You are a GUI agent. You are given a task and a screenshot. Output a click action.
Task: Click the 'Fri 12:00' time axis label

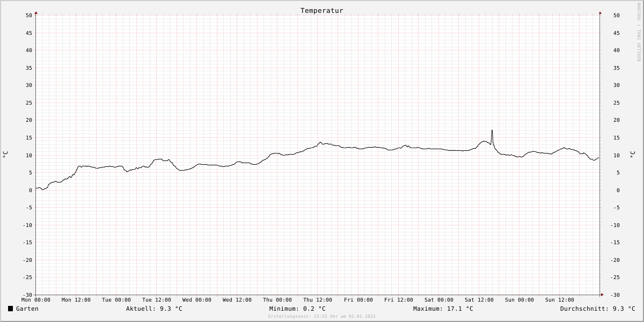(399, 300)
